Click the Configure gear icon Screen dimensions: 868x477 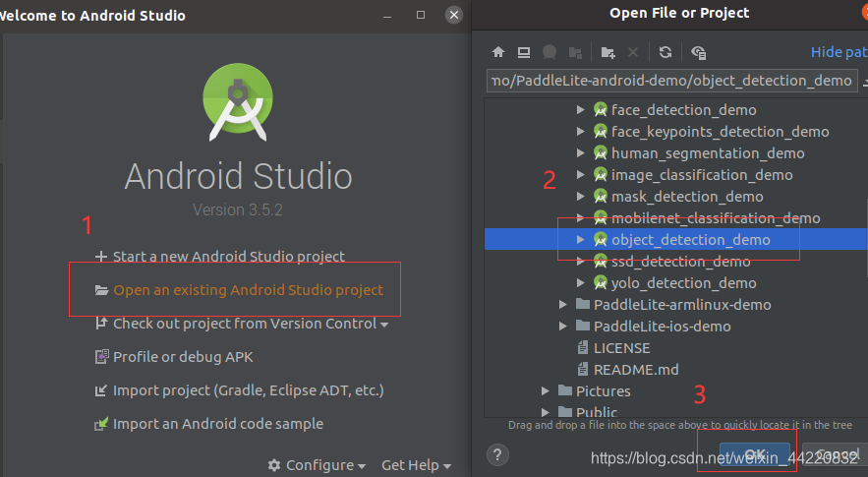pyautogui.click(x=274, y=465)
